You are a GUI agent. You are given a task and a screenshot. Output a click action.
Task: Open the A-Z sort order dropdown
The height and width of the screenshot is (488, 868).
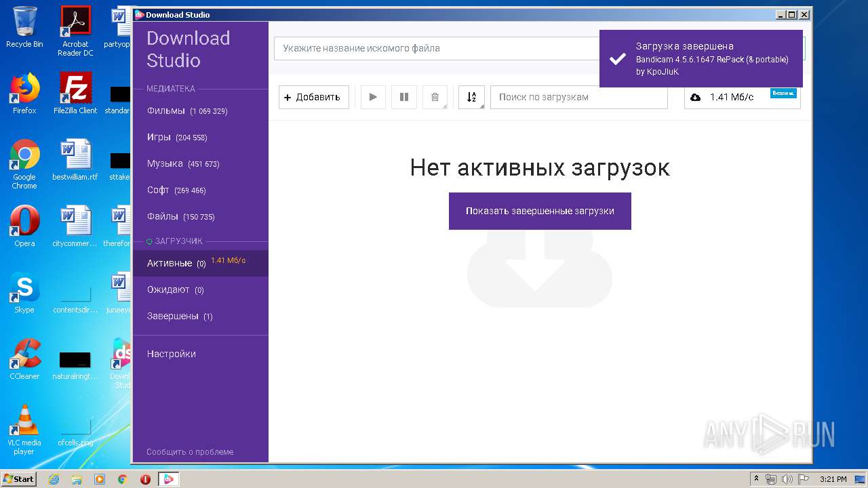tap(471, 97)
